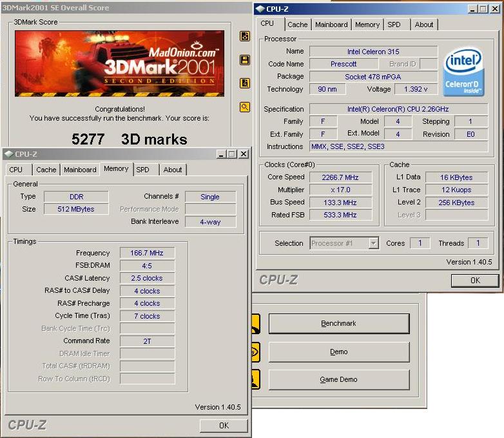Click the Specification field 'Intel(R) Celeron(R) CPU 2.26GHz'
This screenshot has height=438, width=504.
click(x=398, y=109)
